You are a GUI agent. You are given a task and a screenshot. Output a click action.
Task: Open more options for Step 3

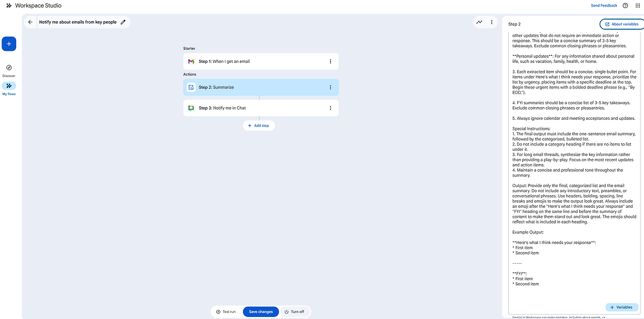click(331, 108)
